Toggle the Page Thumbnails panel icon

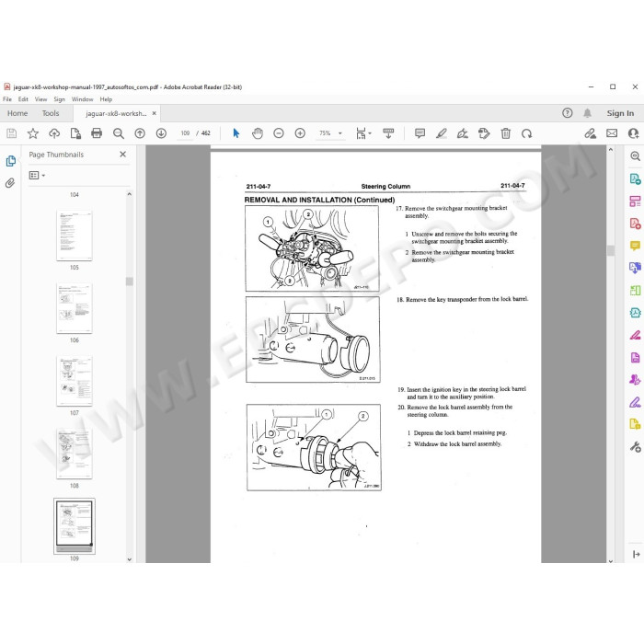pos(11,161)
